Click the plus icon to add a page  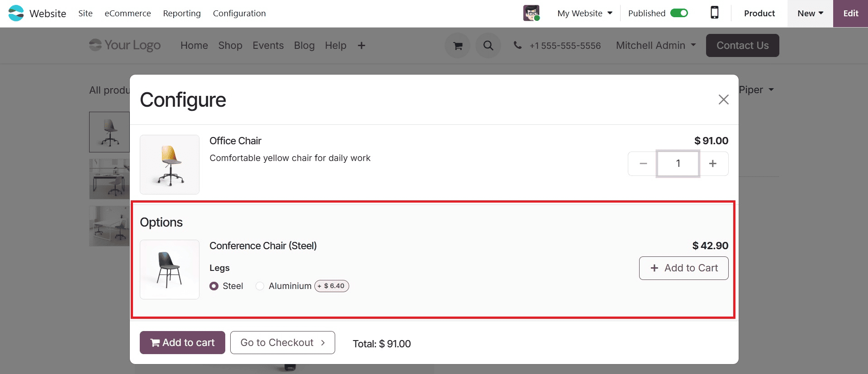(x=361, y=45)
